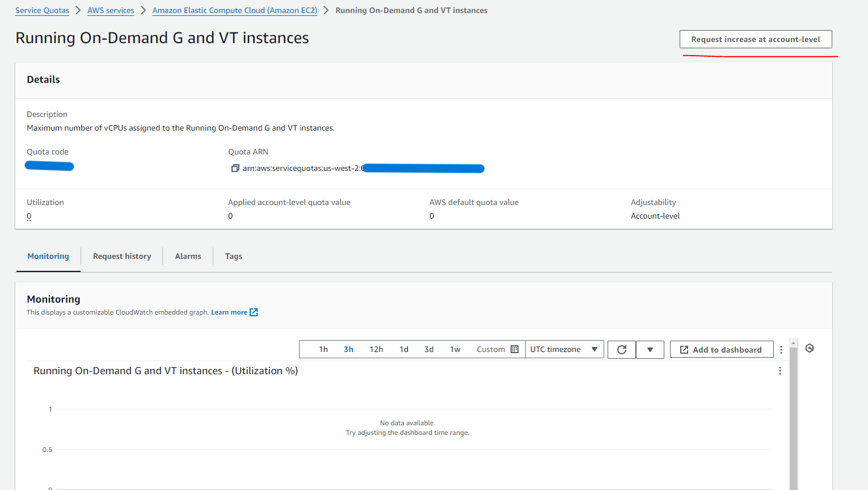Open the Custom time range picker

click(x=491, y=349)
